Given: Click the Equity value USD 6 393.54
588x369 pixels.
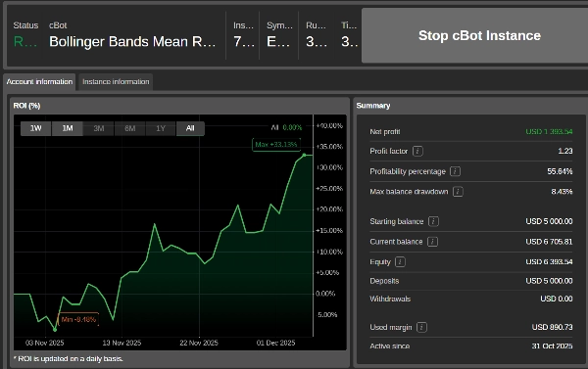Looking at the screenshot, I should tap(549, 262).
